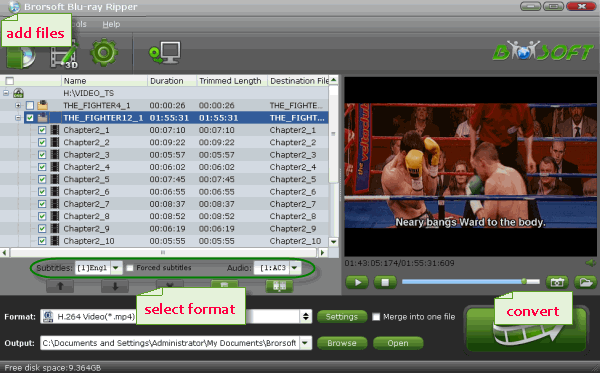The height and width of the screenshot is (373, 600).
Task: Select the Chapter2_4 row name
Action: 86,167
